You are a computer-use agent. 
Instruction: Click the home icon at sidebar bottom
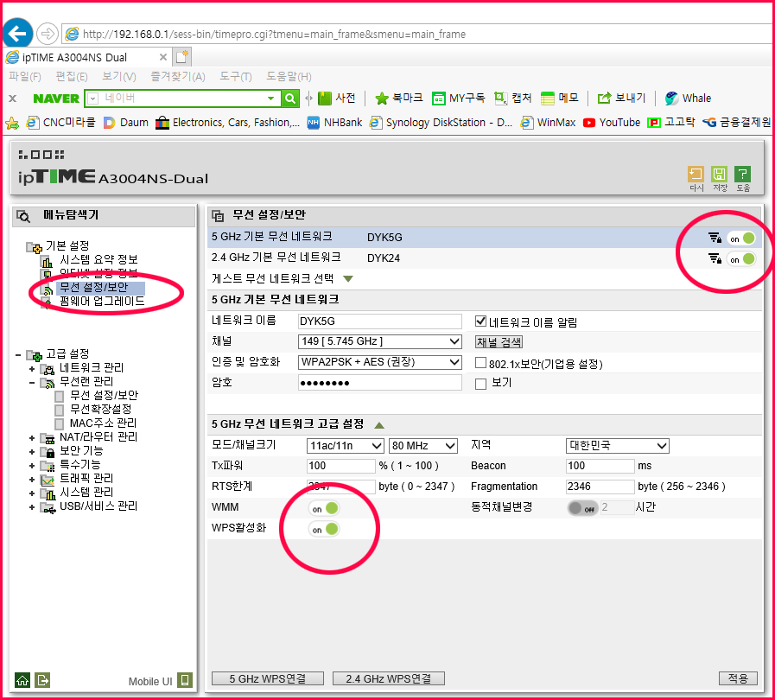(x=22, y=680)
